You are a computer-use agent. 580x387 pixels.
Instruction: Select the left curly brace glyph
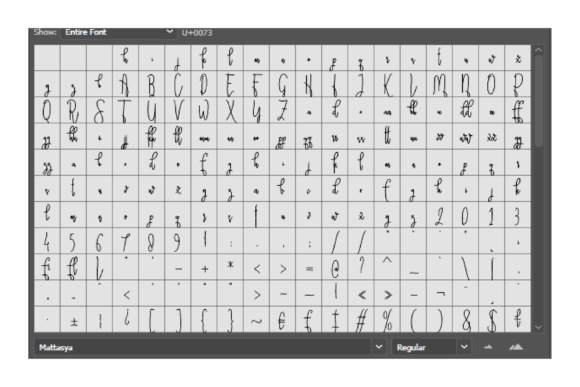click(x=204, y=320)
